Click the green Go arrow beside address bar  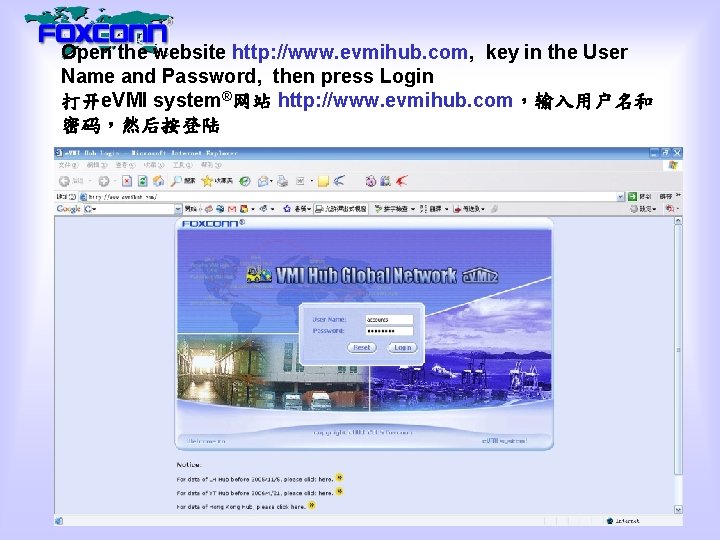[x=632, y=197]
